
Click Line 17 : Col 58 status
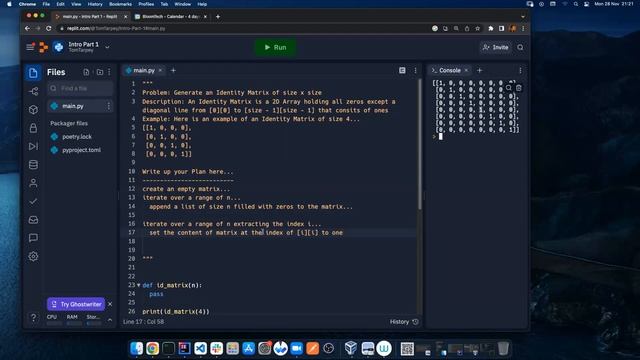coord(143,322)
